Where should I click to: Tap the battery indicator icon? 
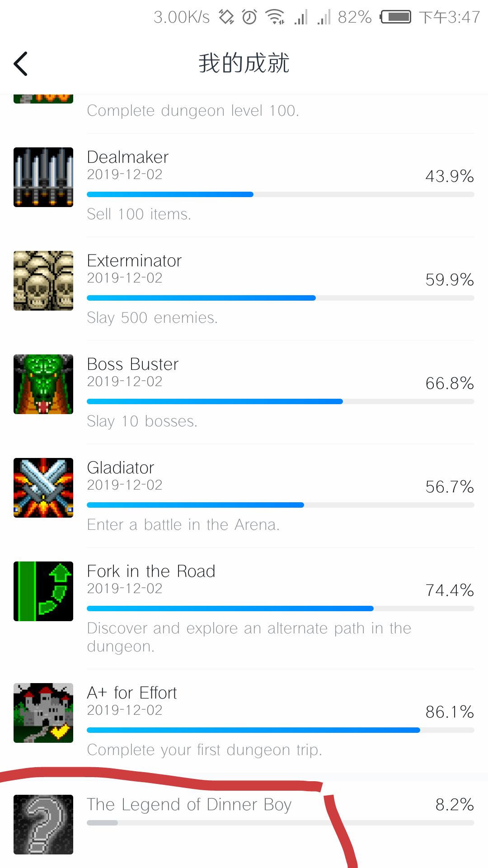(x=395, y=17)
